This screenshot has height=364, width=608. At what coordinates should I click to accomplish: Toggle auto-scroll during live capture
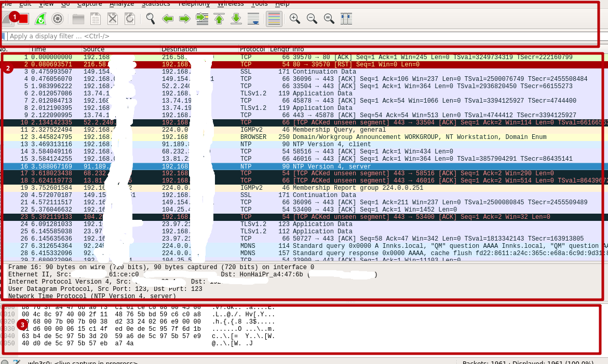(253, 19)
